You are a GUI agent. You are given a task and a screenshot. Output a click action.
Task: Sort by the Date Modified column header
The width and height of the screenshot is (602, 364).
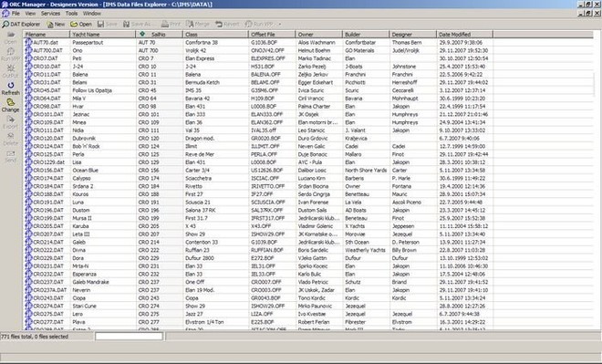point(465,34)
